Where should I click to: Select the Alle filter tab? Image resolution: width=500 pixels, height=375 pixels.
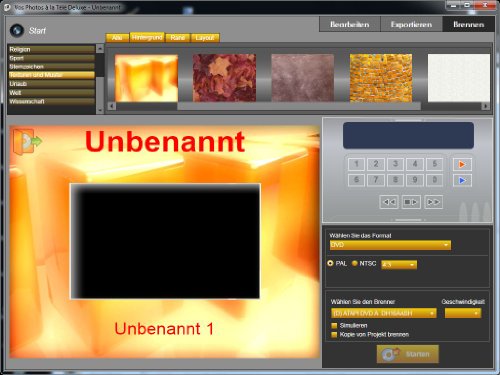tap(117, 38)
